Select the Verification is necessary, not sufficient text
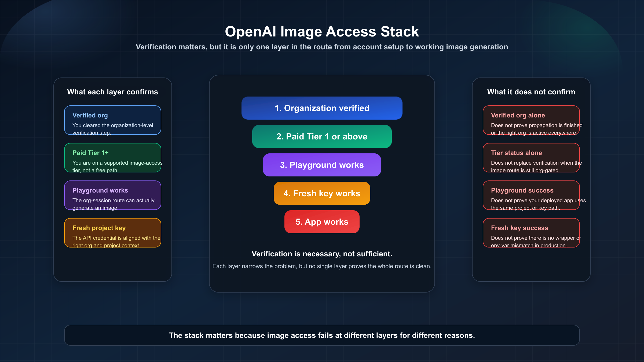 tap(322, 254)
